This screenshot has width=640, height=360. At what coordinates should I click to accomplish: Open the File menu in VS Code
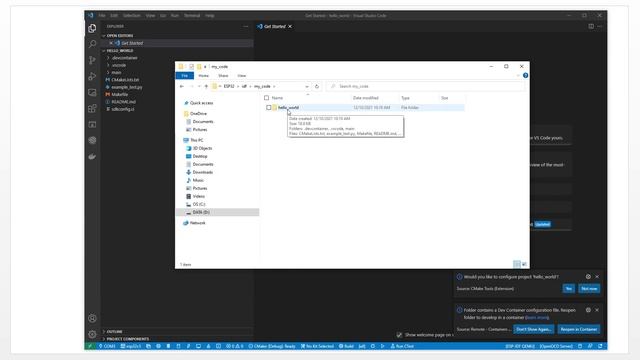(x=102, y=16)
